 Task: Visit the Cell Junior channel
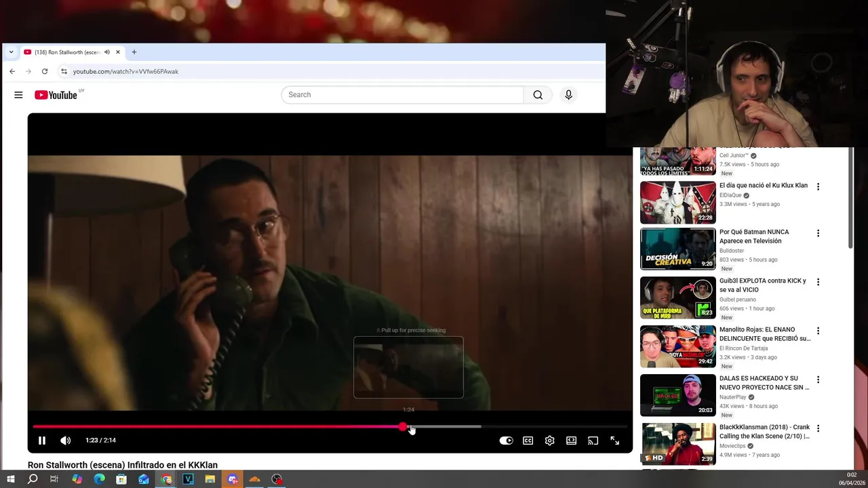734,155
